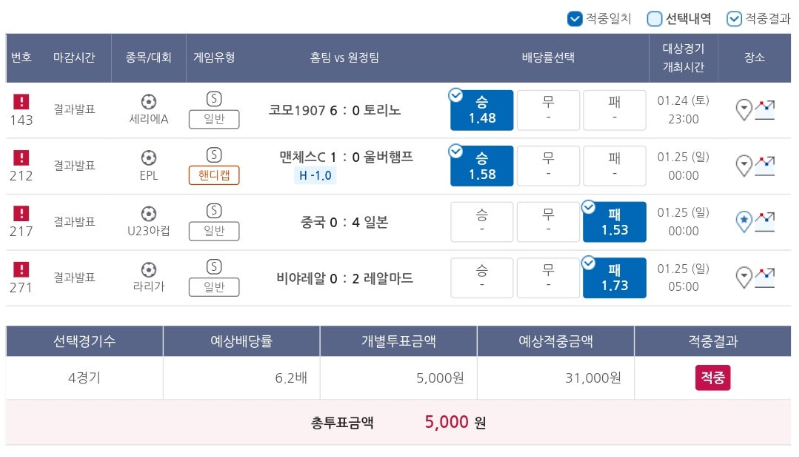Click 배당률선택 column header
Screen dimensions: 799x457
pyautogui.click(x=548, y=58)
